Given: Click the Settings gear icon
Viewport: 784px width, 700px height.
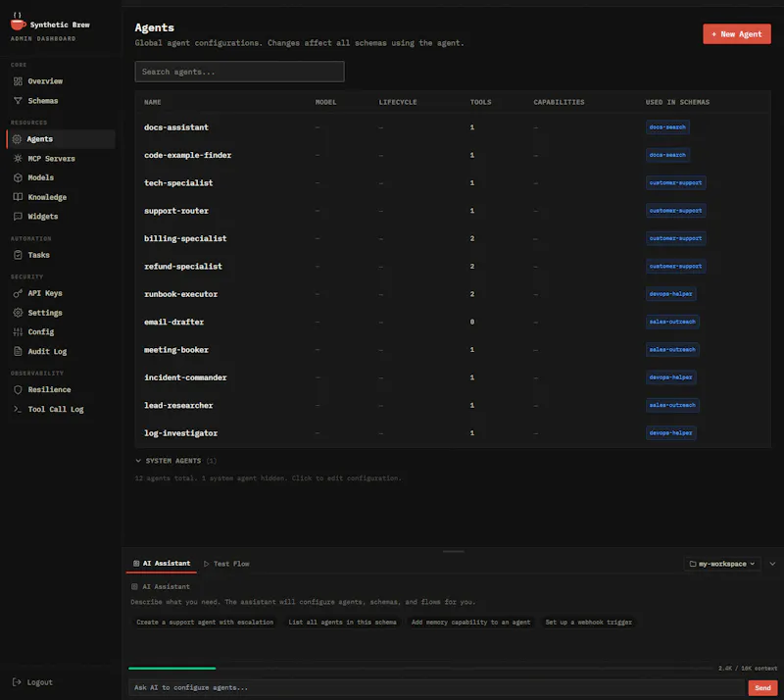Looking at the screenshot, I should tap(18, 313).
